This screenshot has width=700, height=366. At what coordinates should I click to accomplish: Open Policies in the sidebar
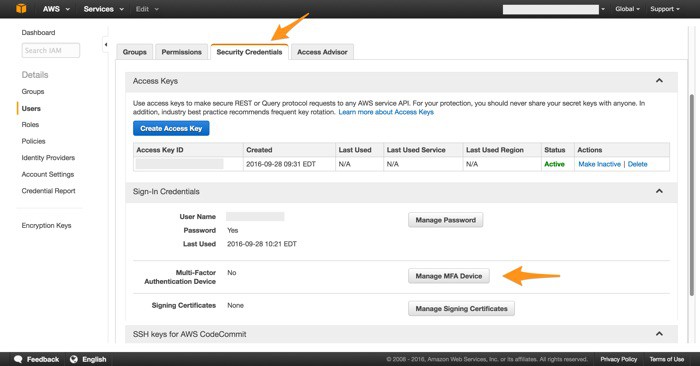33,141
